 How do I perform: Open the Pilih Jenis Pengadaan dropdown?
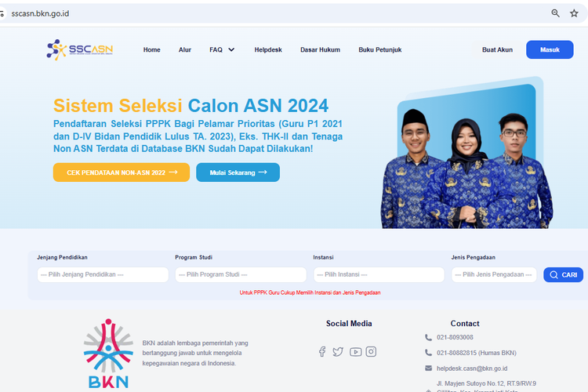[494, 274]
